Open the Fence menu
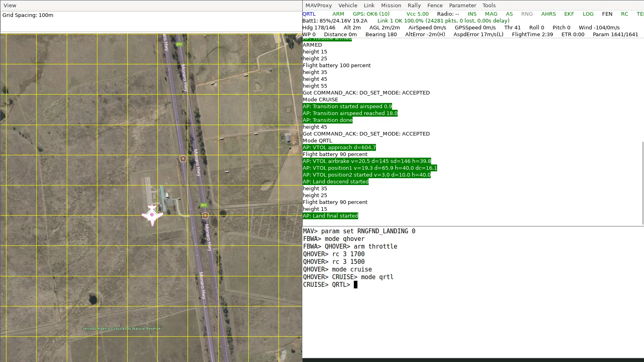 tap(435, 5)
